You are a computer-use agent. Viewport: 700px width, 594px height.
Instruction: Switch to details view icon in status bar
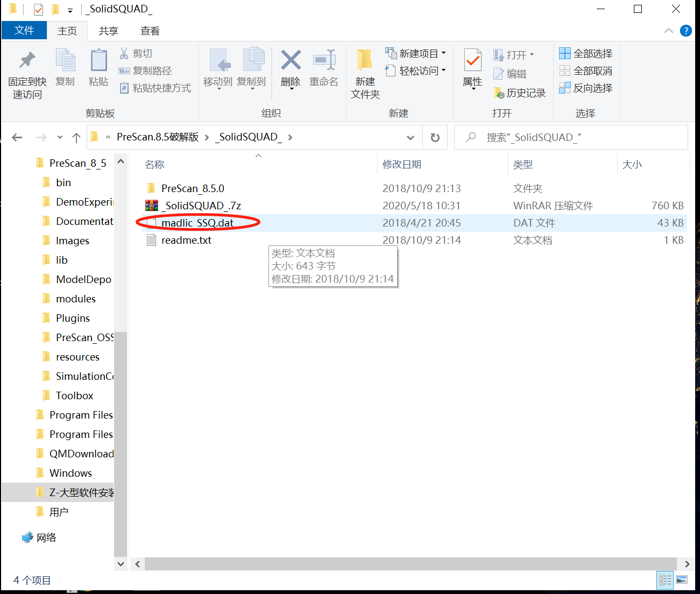tap(666, 579)
